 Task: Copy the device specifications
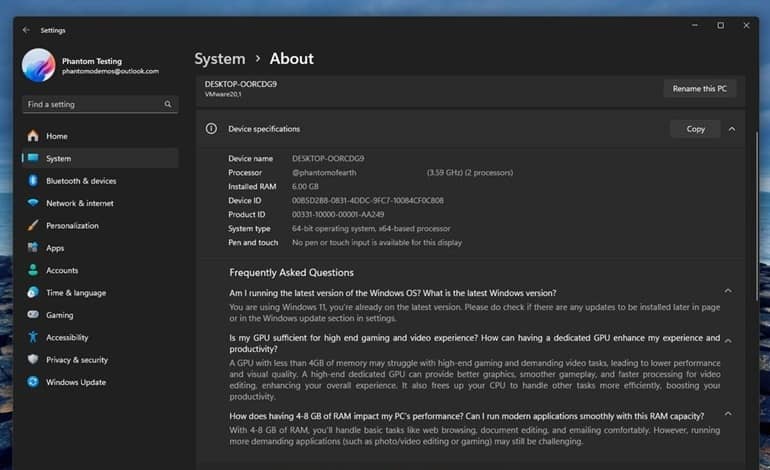tap(695, 129)
